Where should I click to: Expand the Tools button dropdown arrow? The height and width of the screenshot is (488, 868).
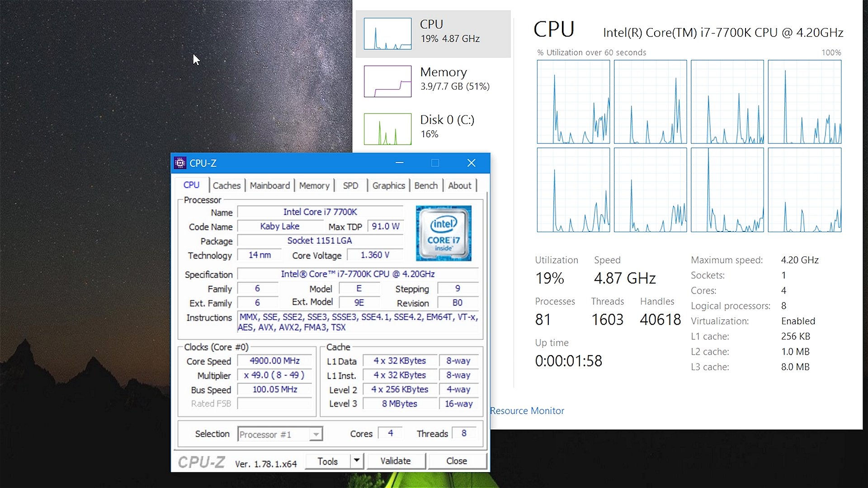(357, 460)
